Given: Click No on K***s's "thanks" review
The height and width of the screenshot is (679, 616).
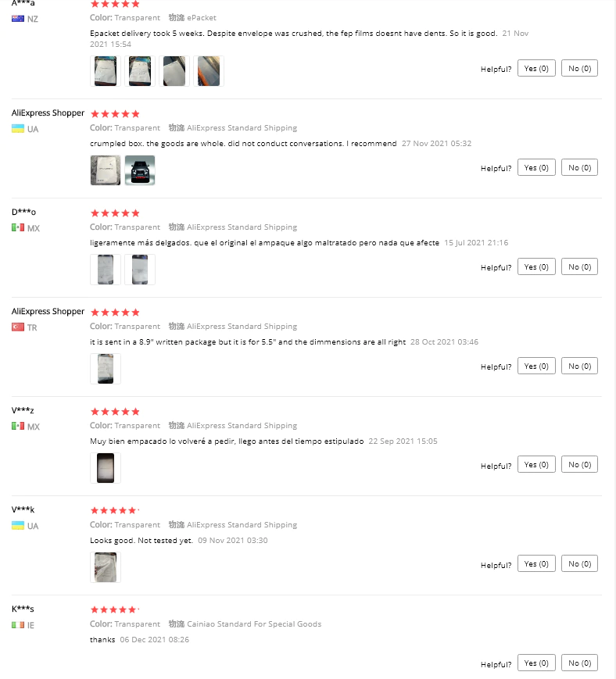Looking at the screenshot, I should pyautogui.click(x=579, y=663).
